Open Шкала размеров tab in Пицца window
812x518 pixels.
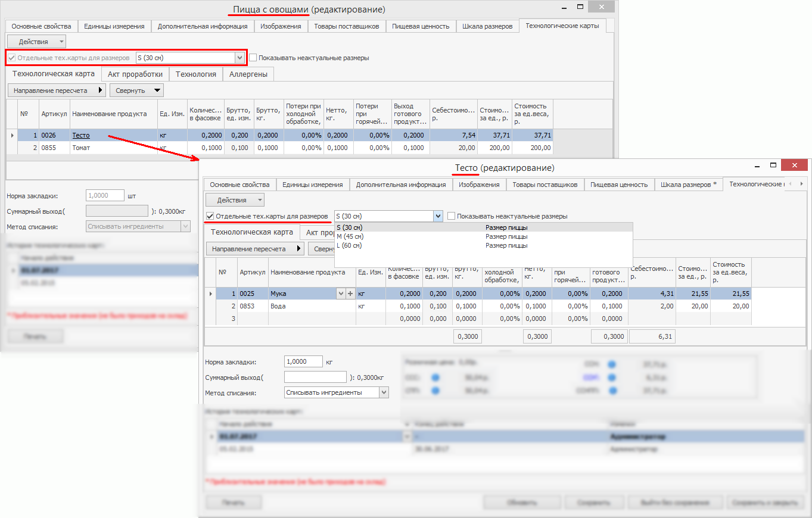tap(487, 26)
